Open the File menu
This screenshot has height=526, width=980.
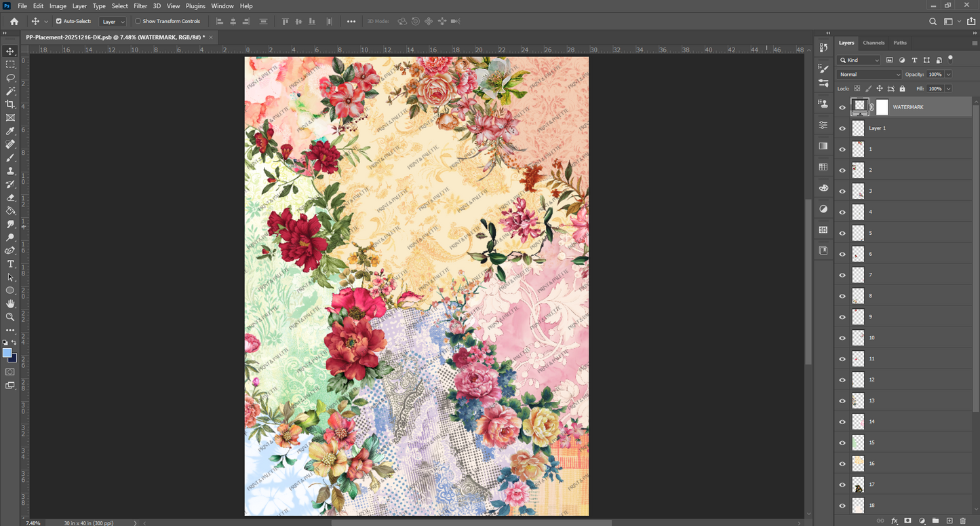coord(22,6)
